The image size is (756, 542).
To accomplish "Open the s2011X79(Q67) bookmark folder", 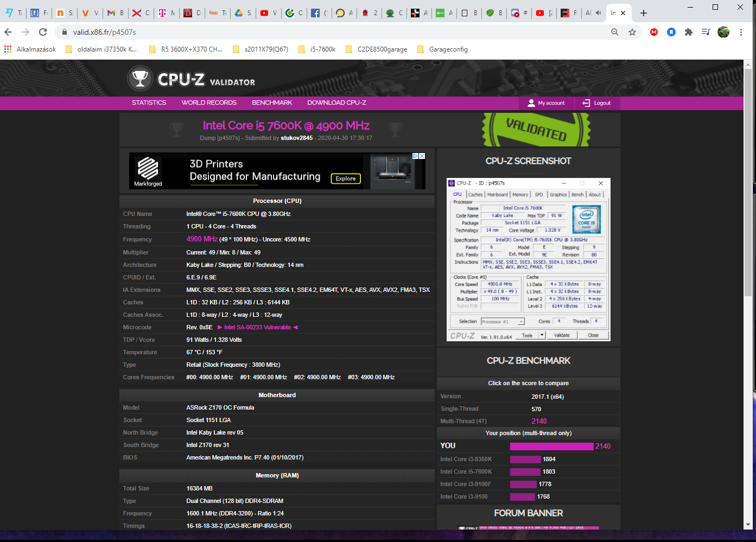I will (261, 49).
